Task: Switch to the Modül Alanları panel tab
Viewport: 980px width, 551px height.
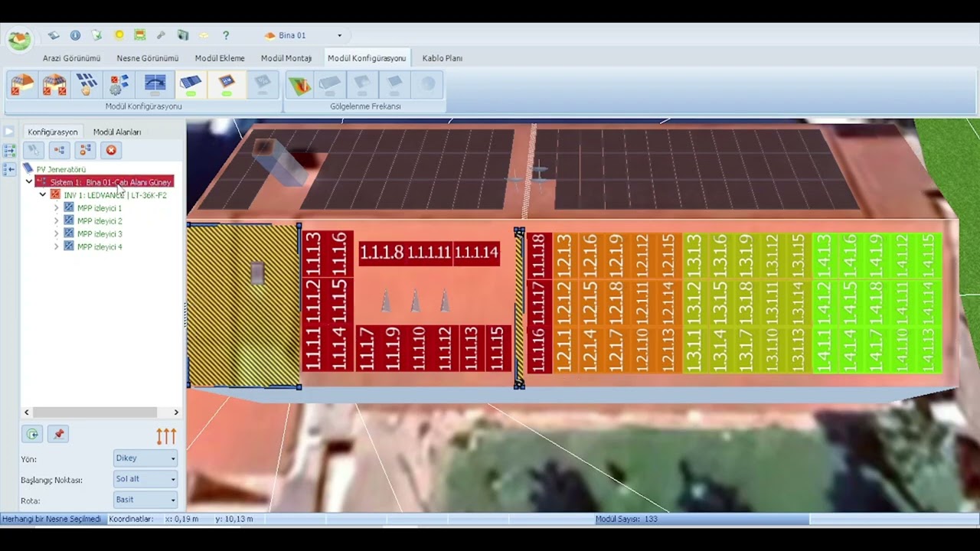Action: [x=117, y=132]
